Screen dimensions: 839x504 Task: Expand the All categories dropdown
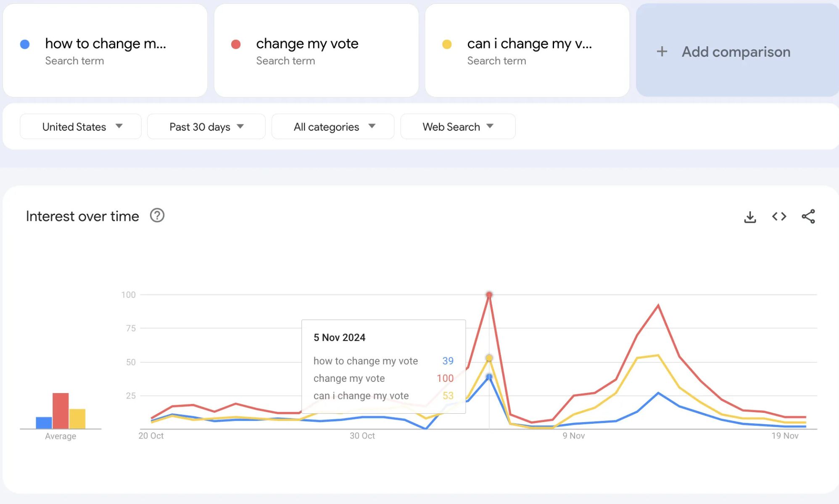[x=332, y=126]
